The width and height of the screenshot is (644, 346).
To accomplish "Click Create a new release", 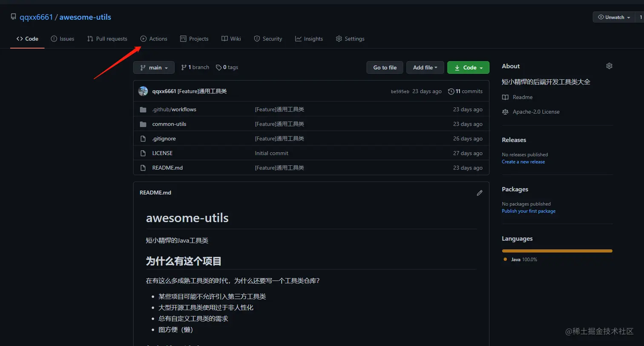I will point(523,162).
